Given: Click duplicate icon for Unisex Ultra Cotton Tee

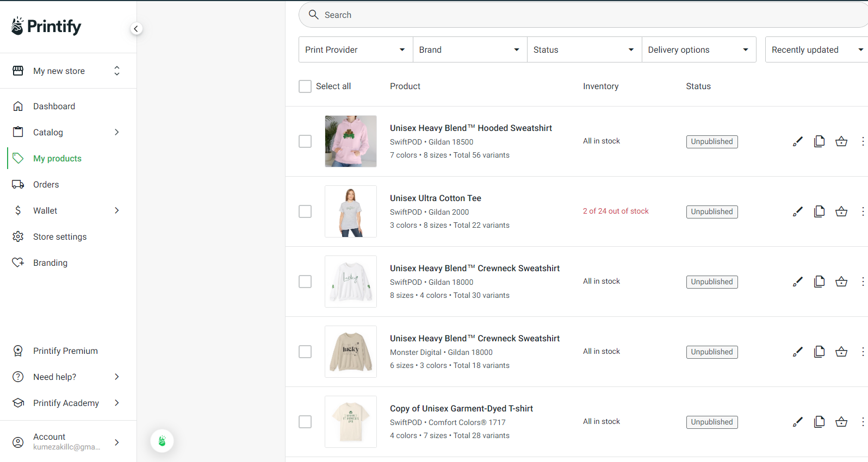Looking at the screenshot, I should point(819,211).
